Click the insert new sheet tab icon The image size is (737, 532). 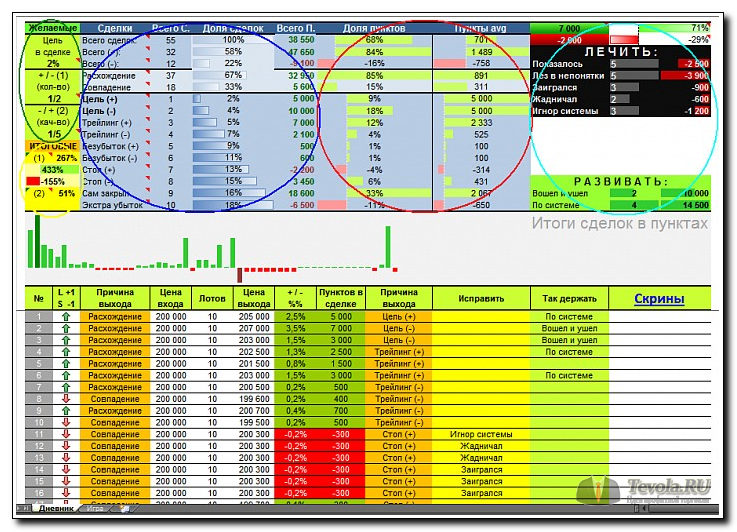pos(123,509)
